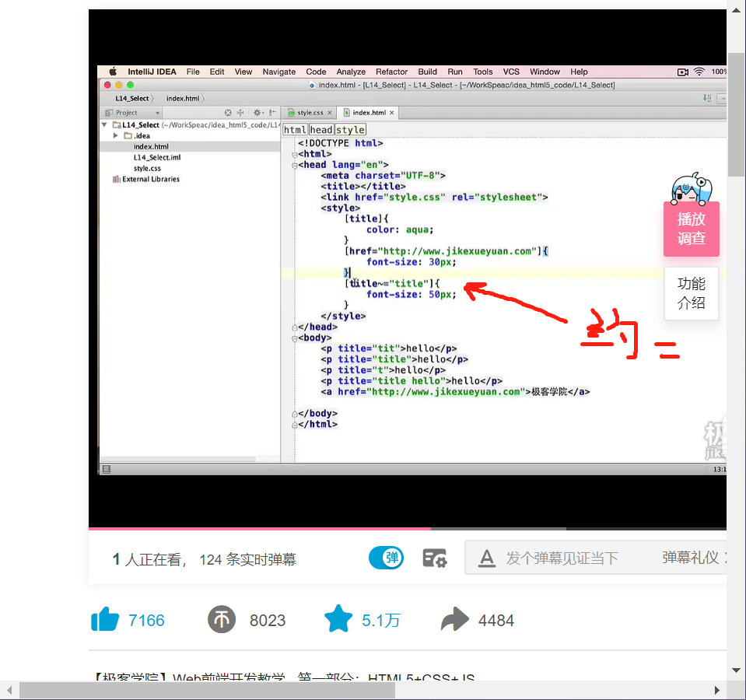Close the style.css tab
This screenshot has height=700, width=746.
(330, 113)
